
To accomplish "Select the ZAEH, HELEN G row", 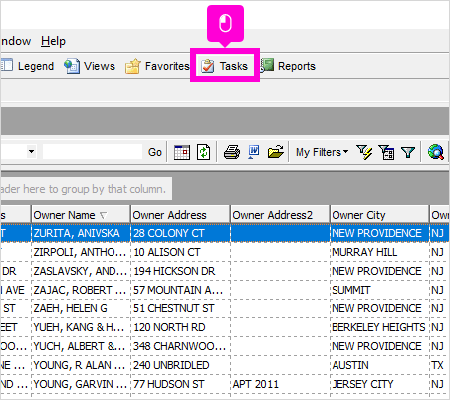I will 225,308.
